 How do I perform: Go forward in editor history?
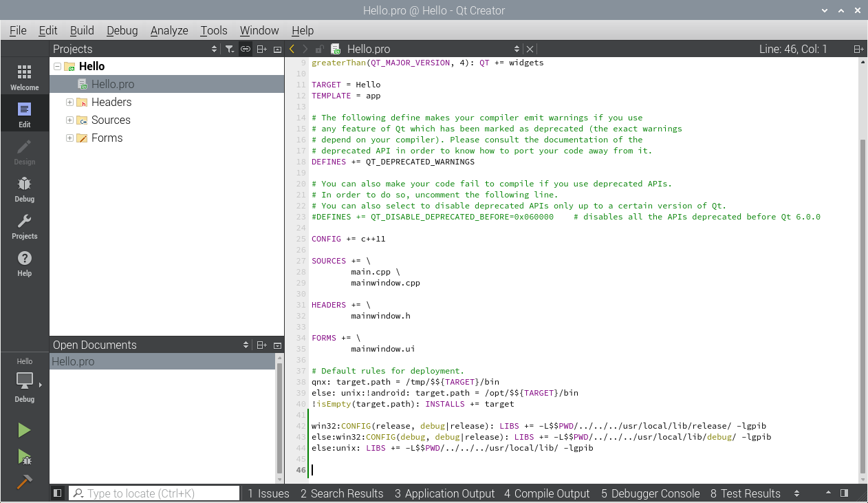(x=305, y=49)
